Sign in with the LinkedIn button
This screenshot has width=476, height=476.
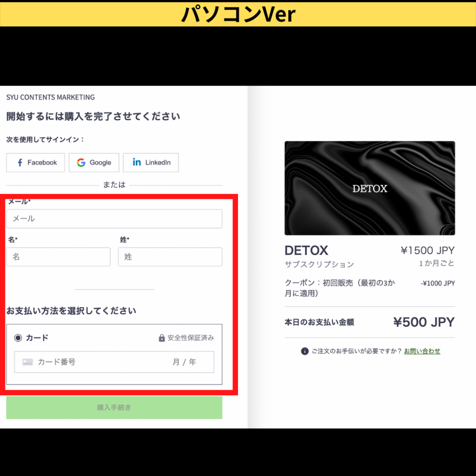tap(151, 162)
